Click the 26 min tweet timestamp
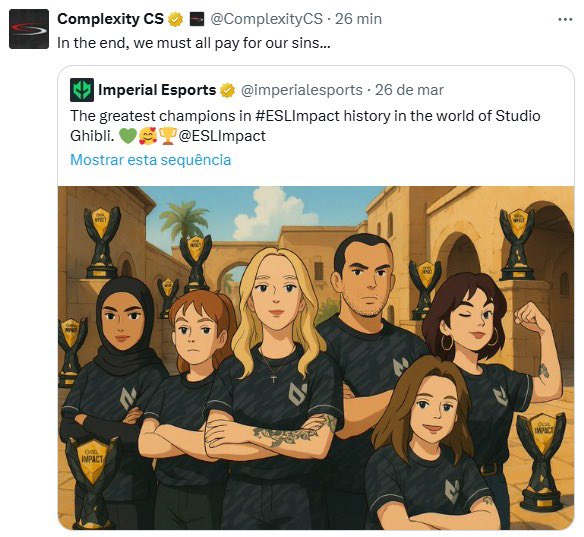This screenshot has height=537, width=584. pos(358,19)
